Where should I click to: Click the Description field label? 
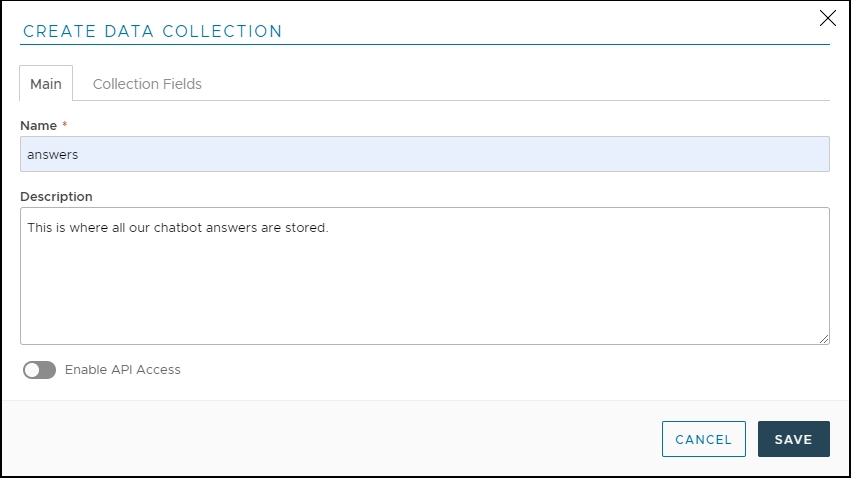(56, 196)
